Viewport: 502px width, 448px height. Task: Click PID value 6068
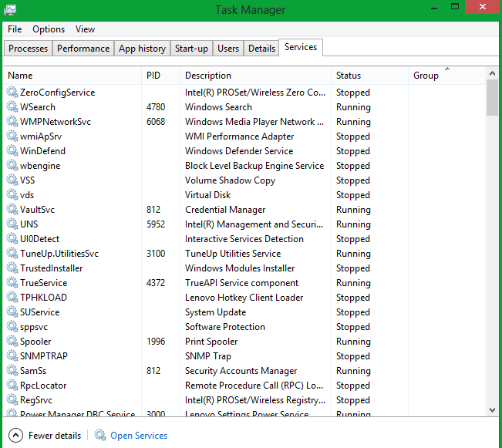tap(156, 122)
